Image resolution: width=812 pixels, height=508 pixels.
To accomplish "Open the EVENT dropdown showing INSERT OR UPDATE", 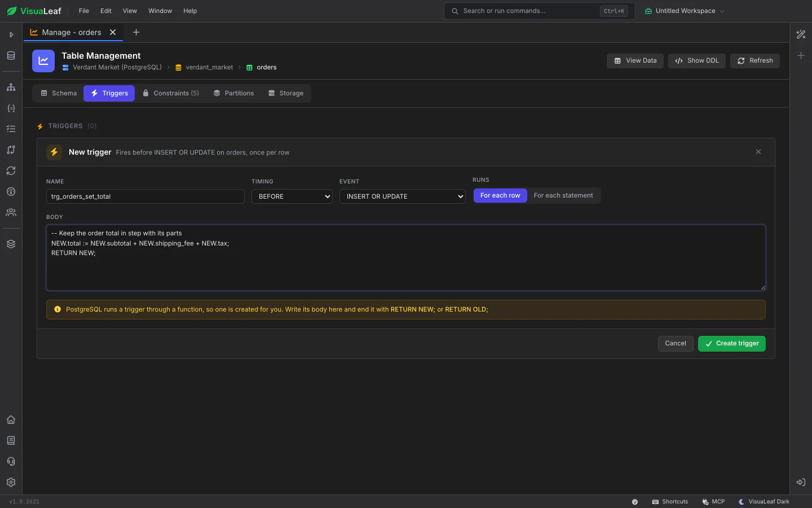I will tap(403, 196).
